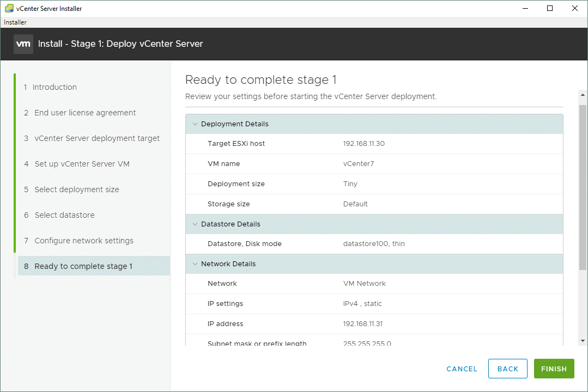The height and width of the screenshot is (392, 588).
Task: Open vCenter Server deployment target step
Action: point(97,138)
